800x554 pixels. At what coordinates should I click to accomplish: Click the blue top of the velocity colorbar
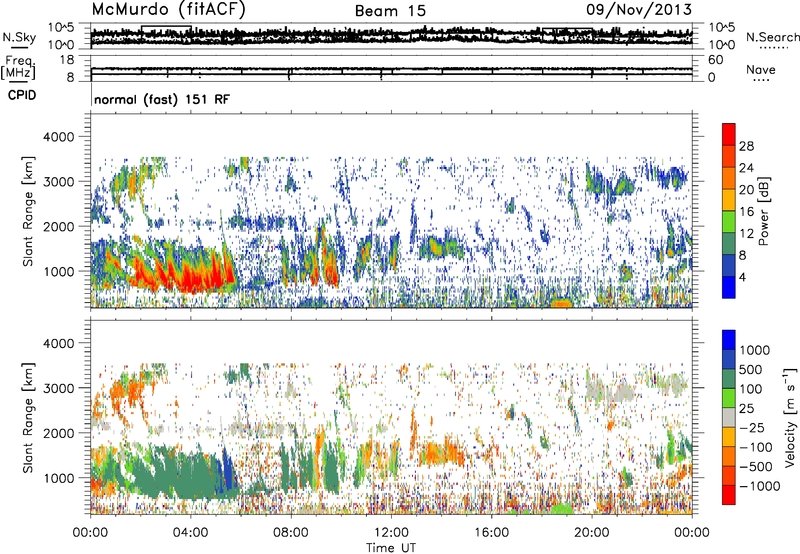click(729, 339)
